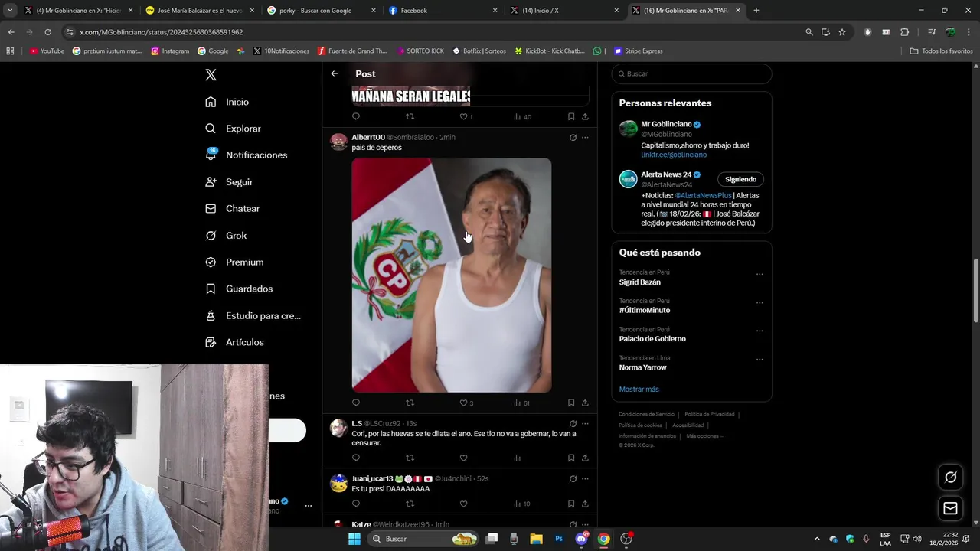Repost Alberrt00's post
The image size is (980, 551).
pos(410,403)
